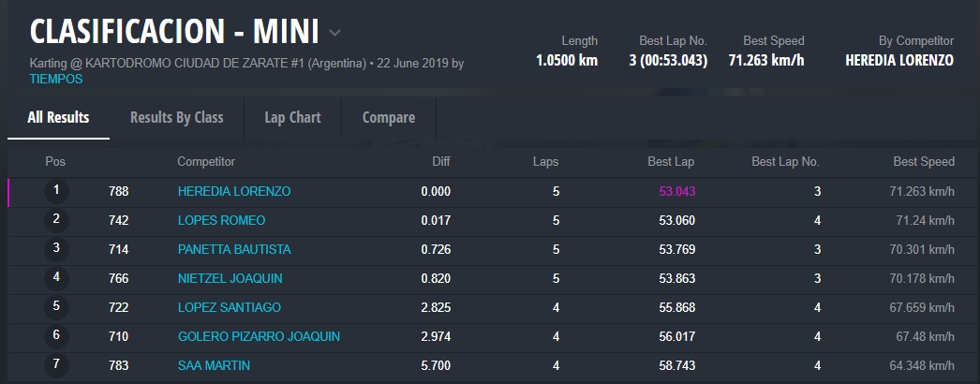
Task: Open competitor PANETTA BAUTISTA
Action: point(234,249)
